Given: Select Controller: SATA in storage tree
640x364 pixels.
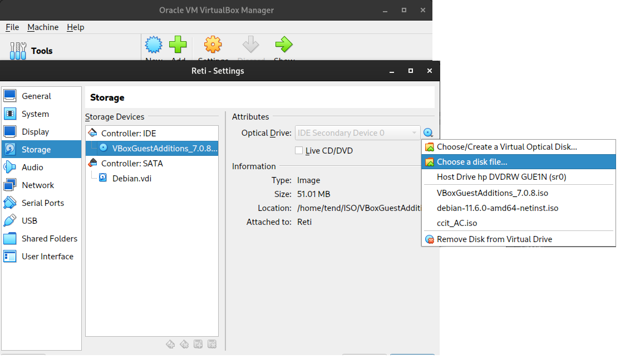Looking at the screenshot, I should coord(152,164).
